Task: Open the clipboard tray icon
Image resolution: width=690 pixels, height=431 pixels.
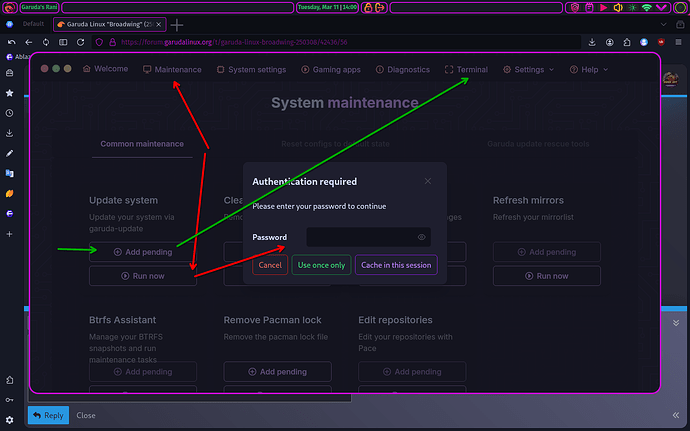Action: tap(589, 7)
